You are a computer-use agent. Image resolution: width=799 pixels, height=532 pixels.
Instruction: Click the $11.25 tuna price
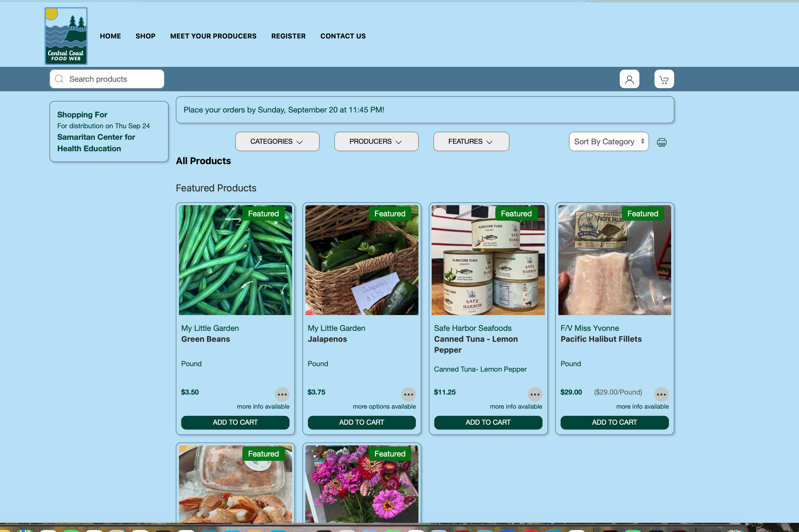tap(445, 392)
